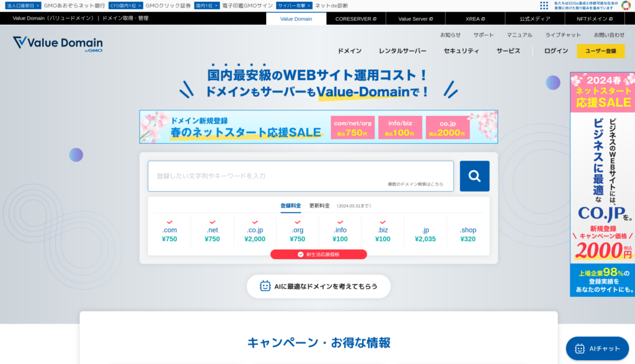635x364 pixels.
Task: Open the セキュリティ navigation menu
Action: [461, 51]
